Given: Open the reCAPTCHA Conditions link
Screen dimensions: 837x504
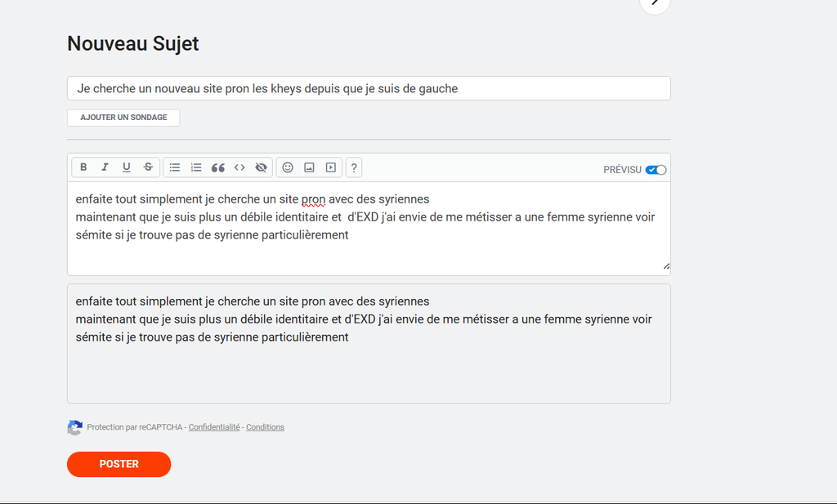Looking at the screenshot, I should [x=265, y=427].
